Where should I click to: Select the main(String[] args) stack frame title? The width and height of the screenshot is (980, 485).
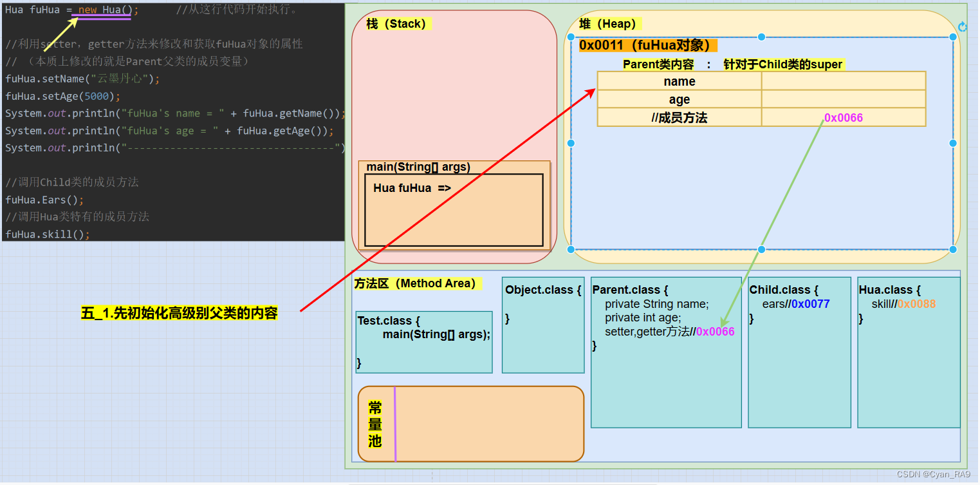pyautogui.click(x=418, y=167)
